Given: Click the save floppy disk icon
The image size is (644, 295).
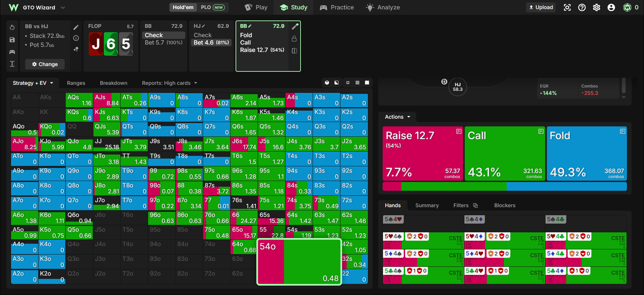Looking at the screenshot, I should coord(12,40).
